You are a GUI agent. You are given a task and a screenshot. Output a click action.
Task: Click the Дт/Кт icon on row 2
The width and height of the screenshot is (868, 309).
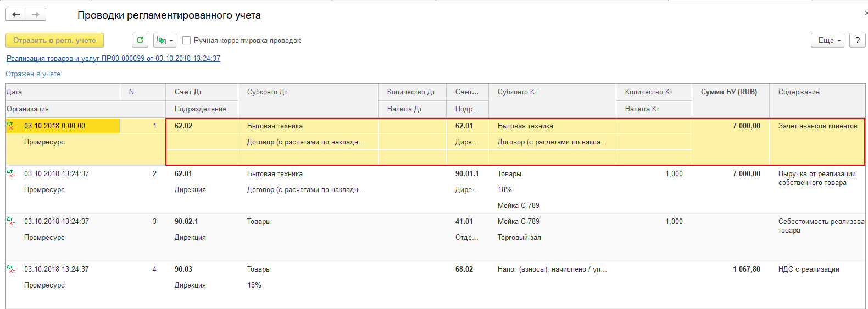click(11, 173)
